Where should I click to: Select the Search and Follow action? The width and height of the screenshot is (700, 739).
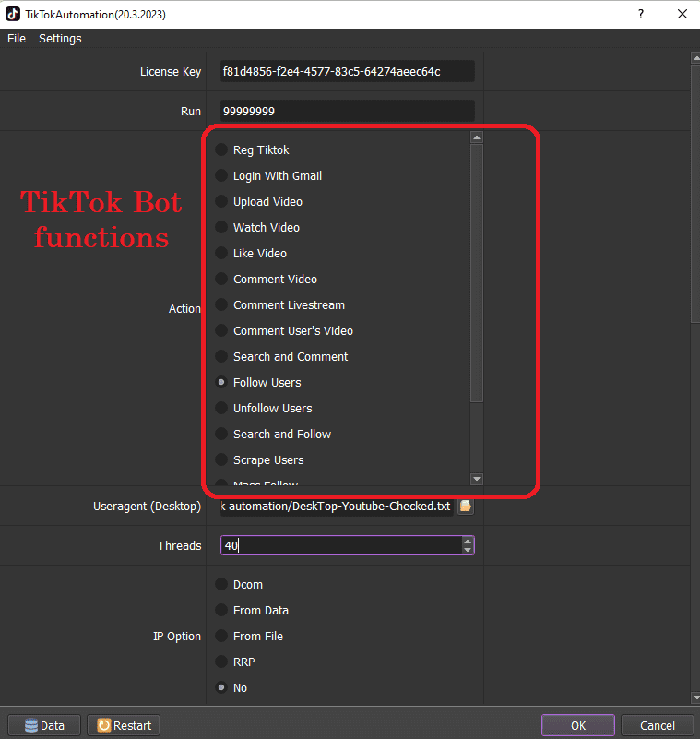(273, 434)
